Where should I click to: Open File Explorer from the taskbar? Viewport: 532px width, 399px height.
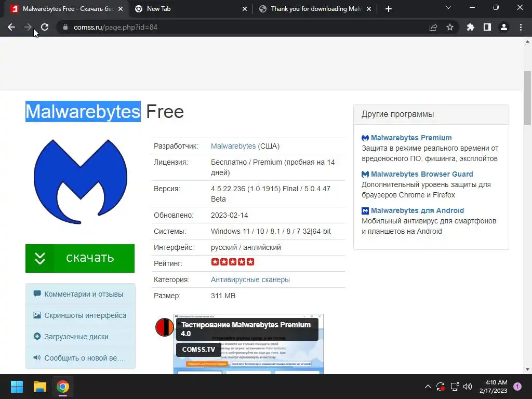39,387
